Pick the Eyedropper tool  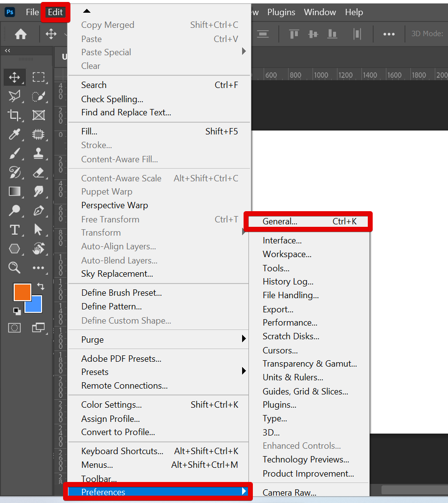(15, 134)
